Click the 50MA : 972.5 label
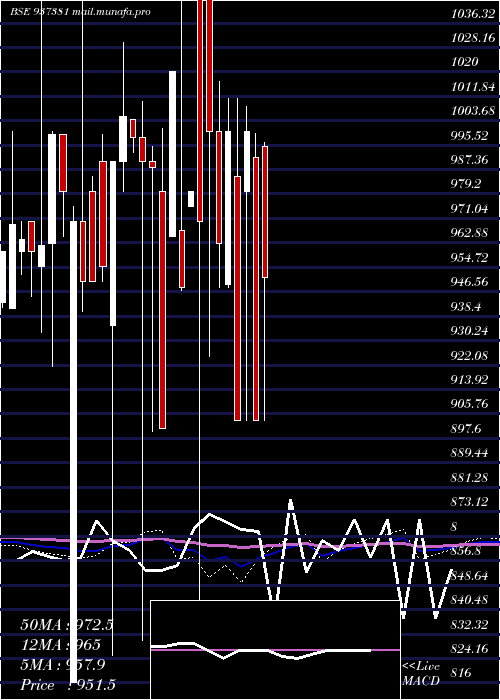The width and height of the screenshot is (500, 700). click(67, 625)
